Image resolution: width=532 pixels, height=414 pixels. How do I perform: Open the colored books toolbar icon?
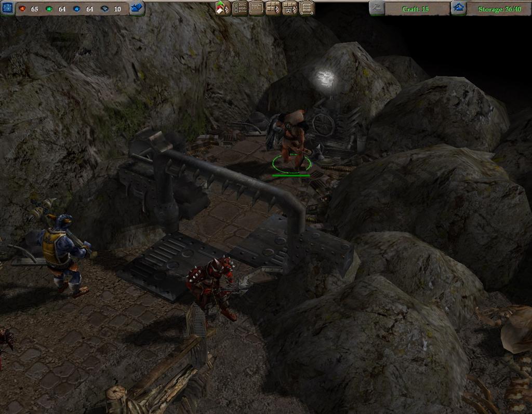coord(222,8)
